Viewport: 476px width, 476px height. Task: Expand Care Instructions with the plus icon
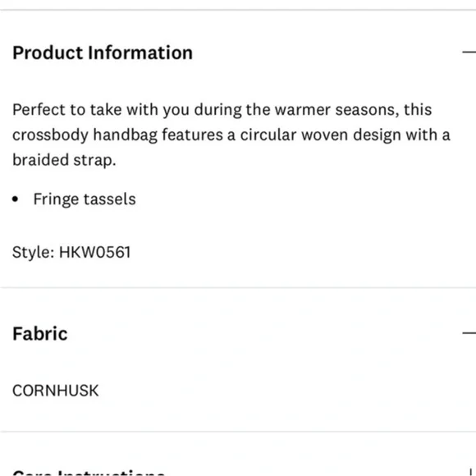[x=470, y=472]
